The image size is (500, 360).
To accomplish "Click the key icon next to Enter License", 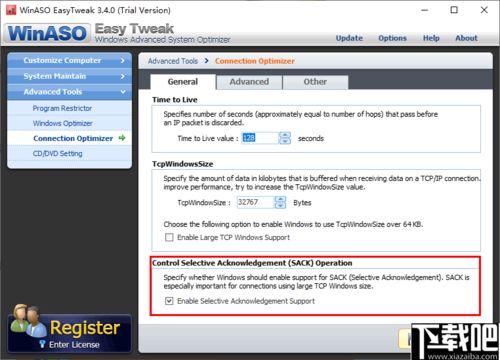I will click(x=42, y=344).
